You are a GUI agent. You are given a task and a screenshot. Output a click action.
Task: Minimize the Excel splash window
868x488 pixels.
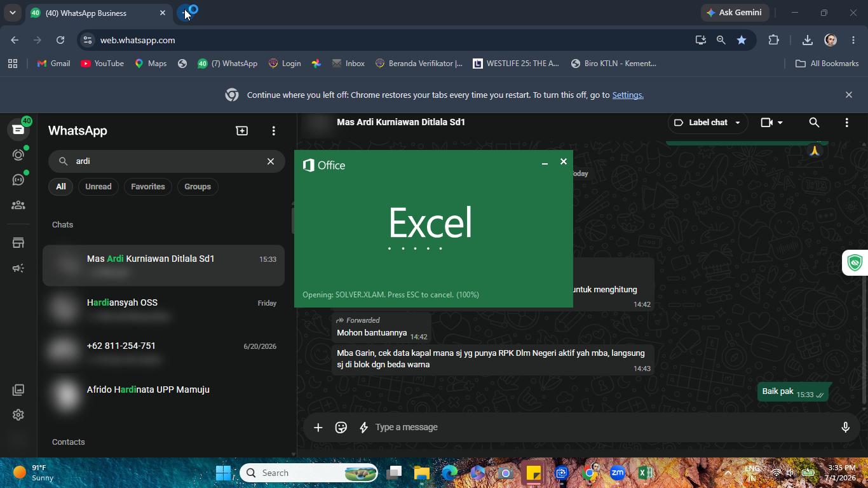click(545, 163)
